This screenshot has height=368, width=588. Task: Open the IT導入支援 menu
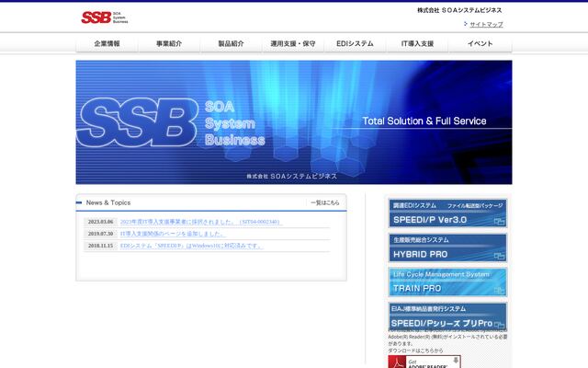click(417, 43)
